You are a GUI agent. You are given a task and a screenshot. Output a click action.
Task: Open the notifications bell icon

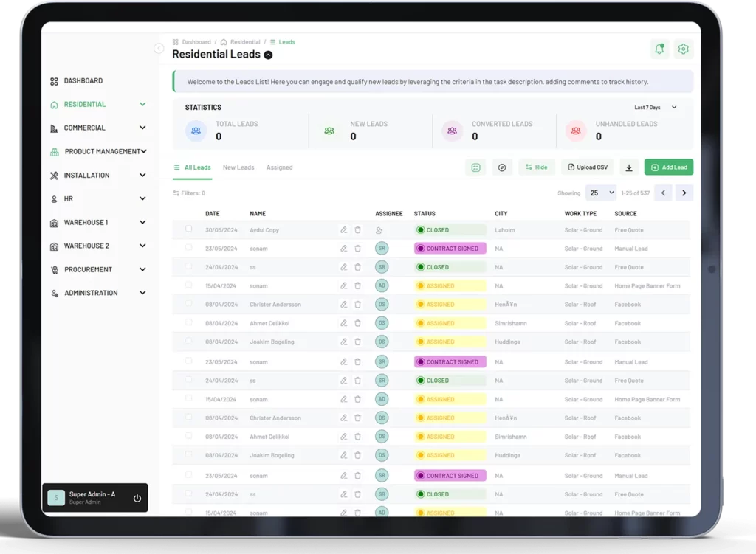tap(659, 49)
